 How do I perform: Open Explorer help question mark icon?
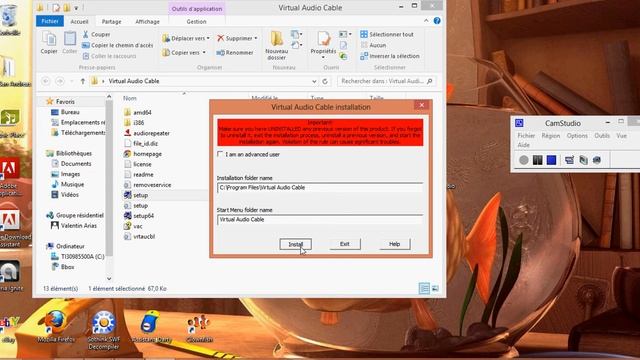tap(437, 21)
